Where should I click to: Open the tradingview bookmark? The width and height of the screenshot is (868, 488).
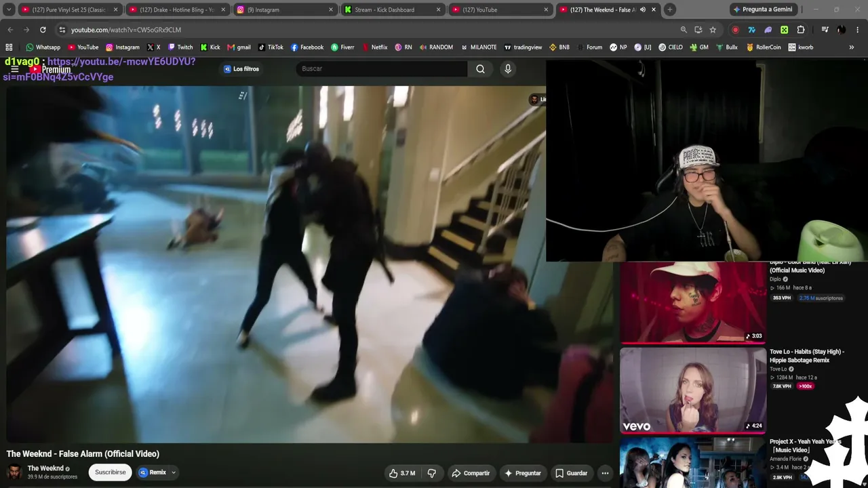523,47
